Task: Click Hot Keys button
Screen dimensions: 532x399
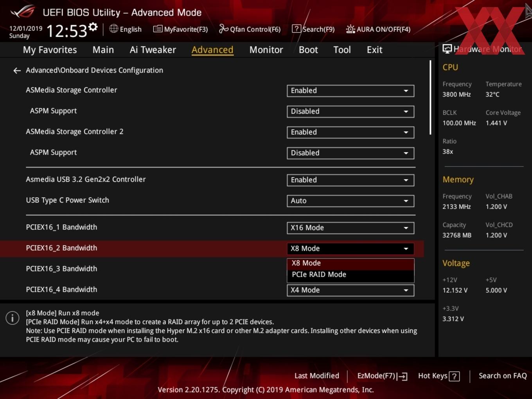Action: click(x=439, y=376)
